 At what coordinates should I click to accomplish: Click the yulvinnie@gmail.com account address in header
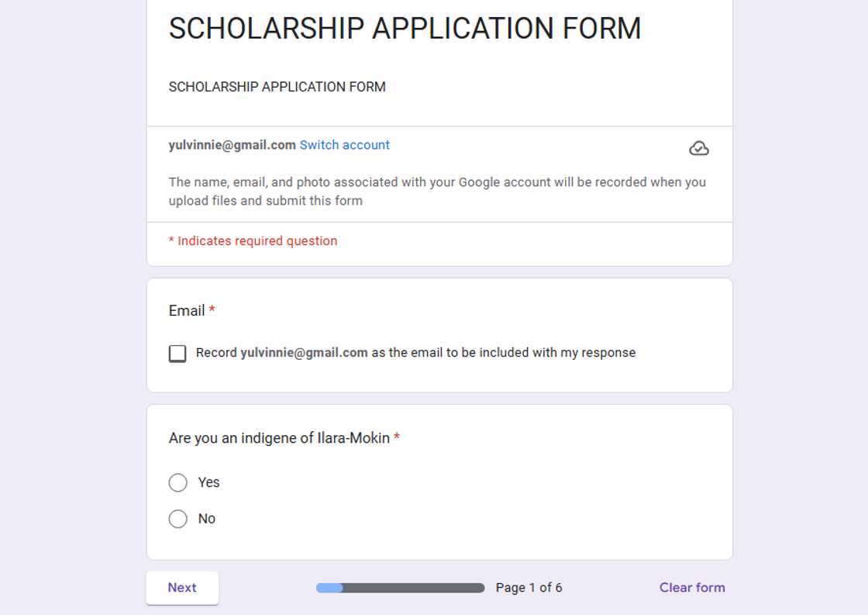pos(232,145)
